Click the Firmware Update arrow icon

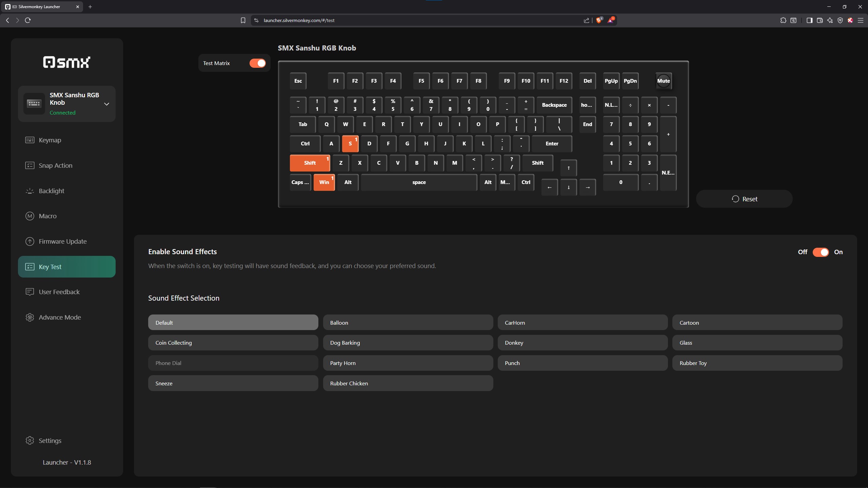tap(30, 241)
